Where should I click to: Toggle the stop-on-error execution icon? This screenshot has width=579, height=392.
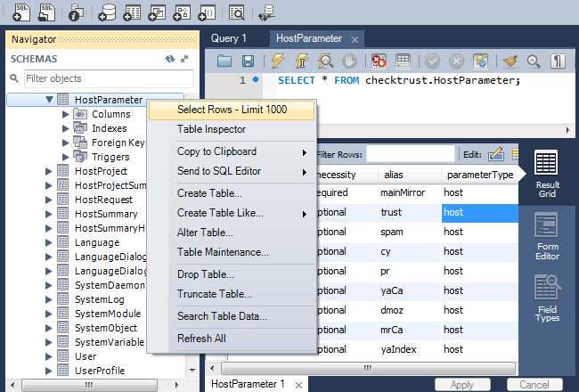click(x=379, y=61)
